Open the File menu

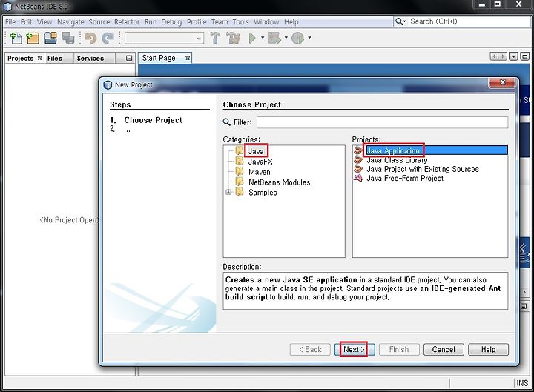[x=10, y=22]
